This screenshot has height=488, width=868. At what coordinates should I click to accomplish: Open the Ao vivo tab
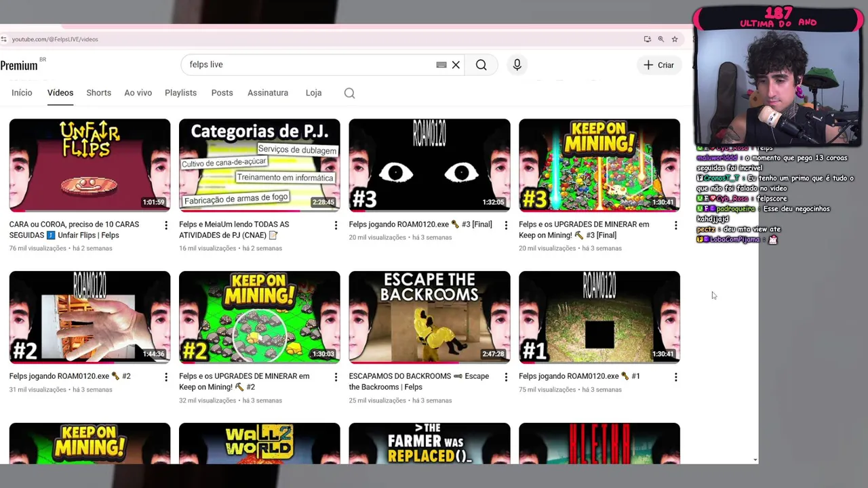(x=138, y=93)
